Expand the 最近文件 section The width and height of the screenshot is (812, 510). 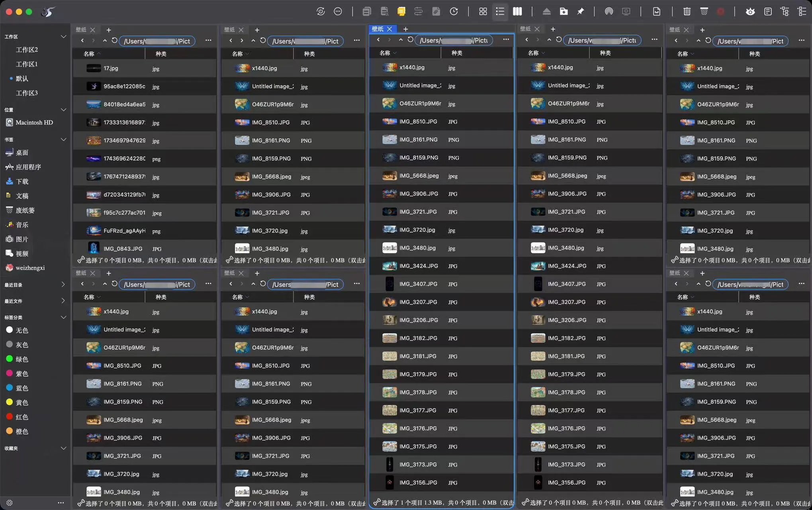(x=63, y=301)
